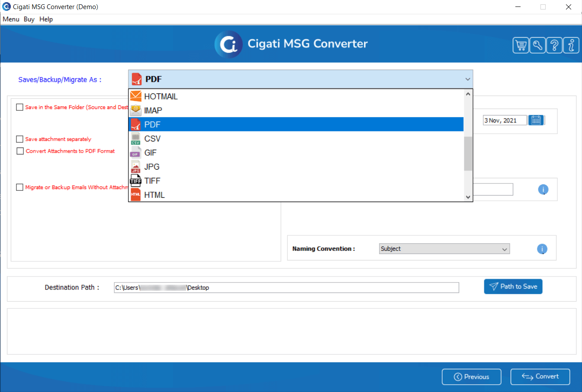Choose HTML from the format list
The width and height of the screenshot is (582, 392).
coord(296,195)
